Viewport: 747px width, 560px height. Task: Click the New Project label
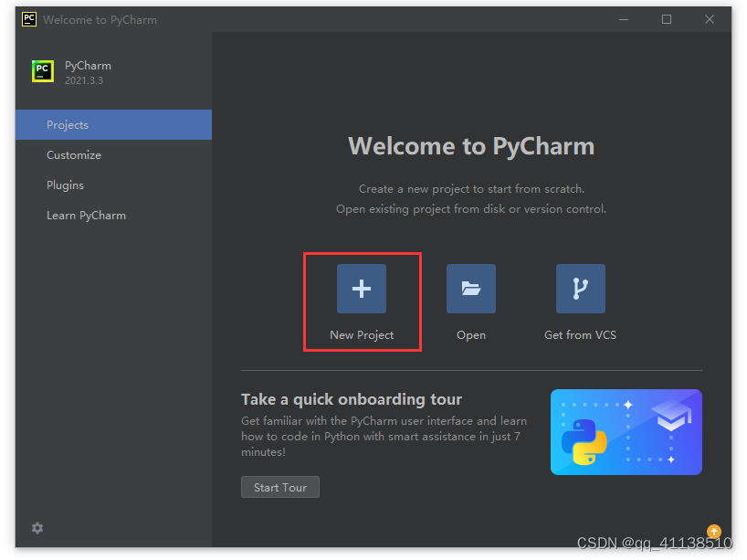[x=362, y=335]
